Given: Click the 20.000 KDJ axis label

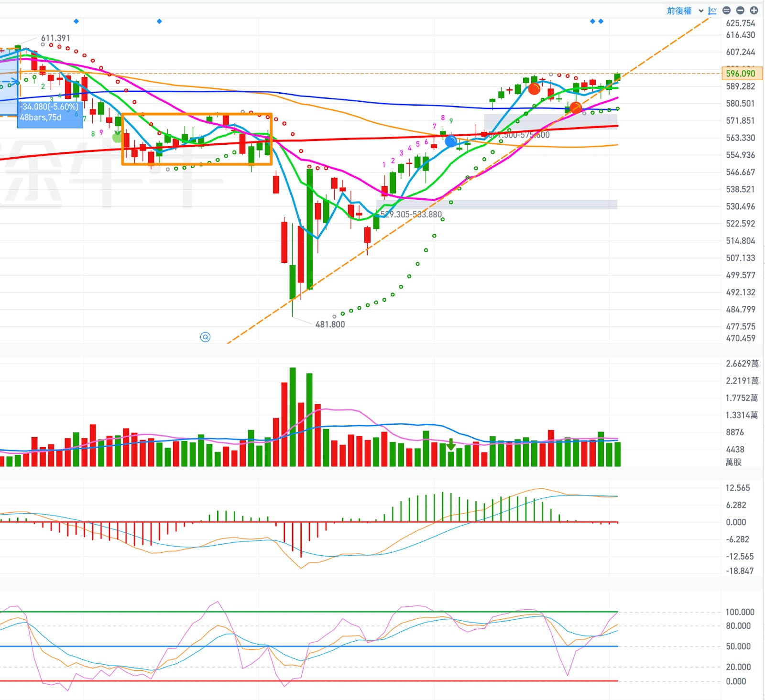Looking at the screenshot, I should [x=738, y=667].
